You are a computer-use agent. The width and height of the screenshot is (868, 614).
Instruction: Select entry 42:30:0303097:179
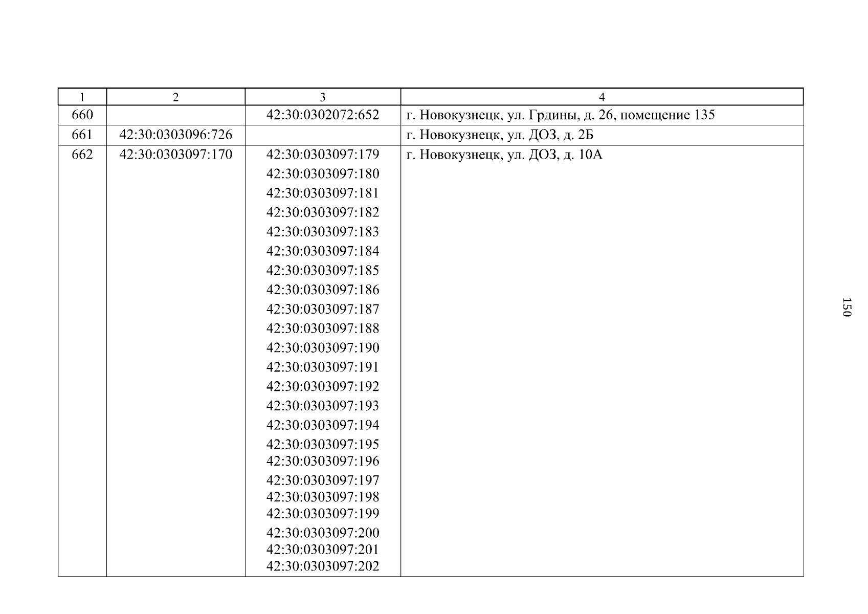(x=323, y=155)
